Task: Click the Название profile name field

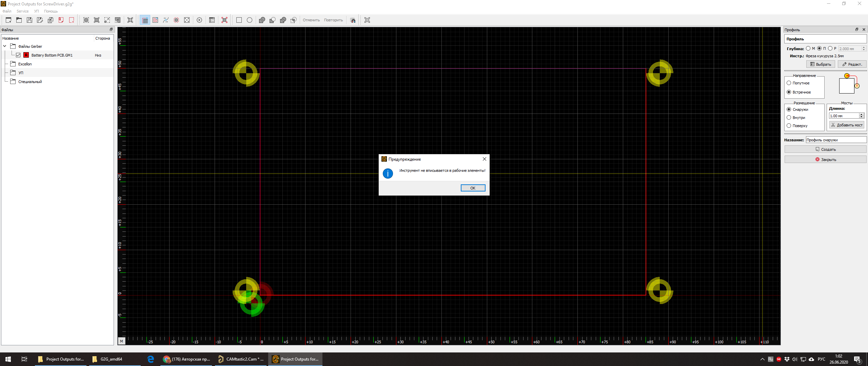Action: 836,140
